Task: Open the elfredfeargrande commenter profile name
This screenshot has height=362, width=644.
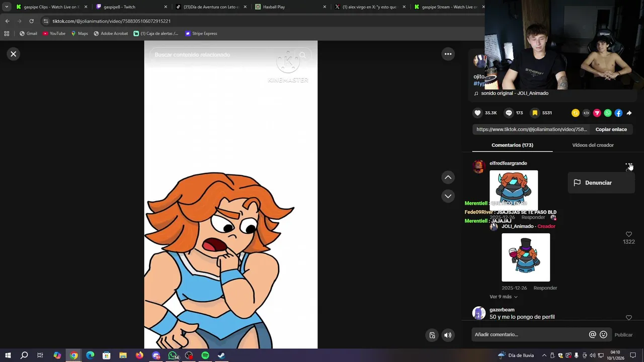Action: (508, 163)
